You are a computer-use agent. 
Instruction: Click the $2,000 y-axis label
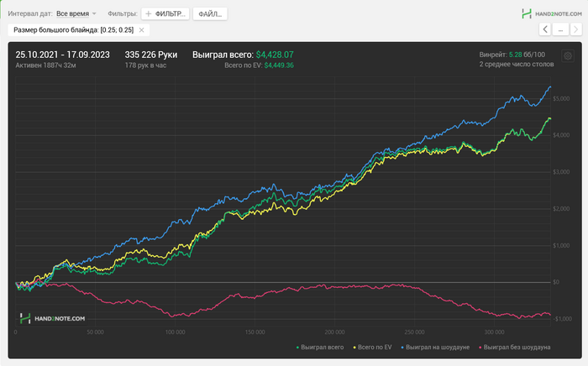[561, 209]
